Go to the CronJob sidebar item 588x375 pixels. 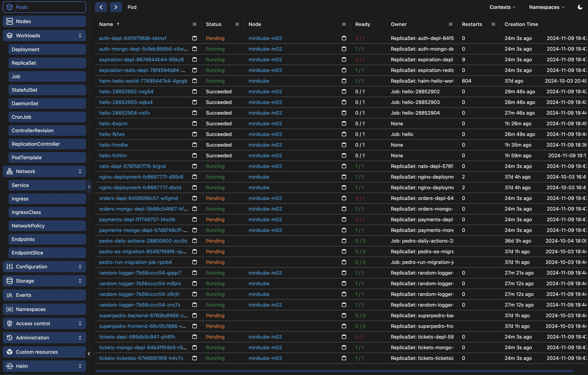point(47,117)
